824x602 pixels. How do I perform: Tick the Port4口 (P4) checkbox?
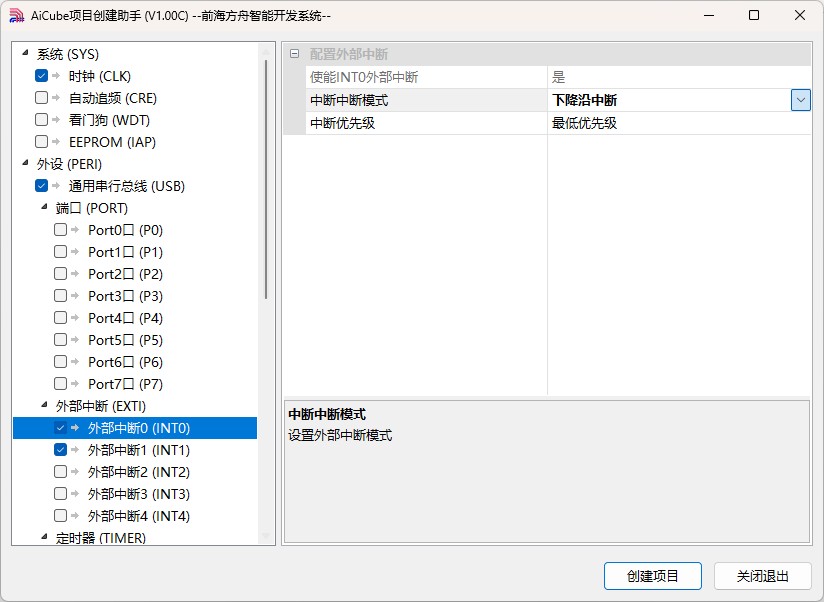point(60,318)
